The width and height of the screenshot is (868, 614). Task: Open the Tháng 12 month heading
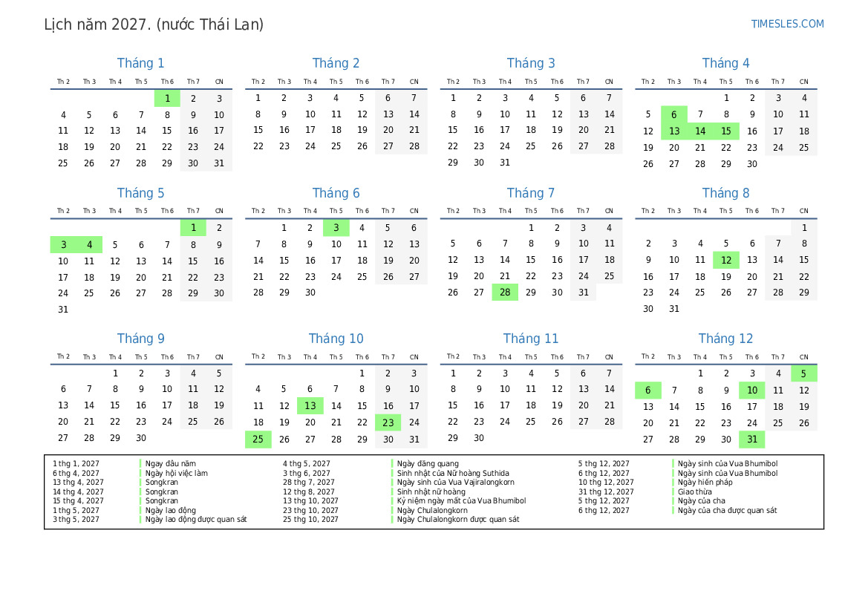[725, 339]
